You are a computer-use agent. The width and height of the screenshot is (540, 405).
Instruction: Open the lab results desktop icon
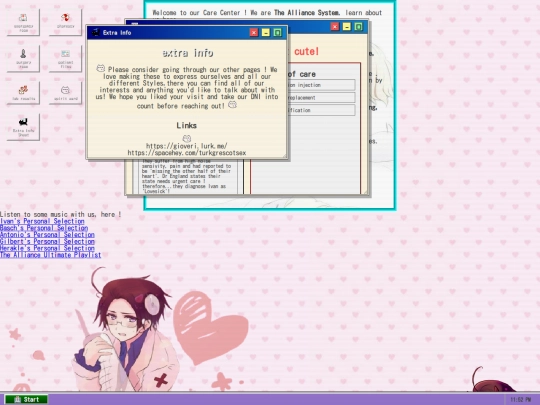23,92
